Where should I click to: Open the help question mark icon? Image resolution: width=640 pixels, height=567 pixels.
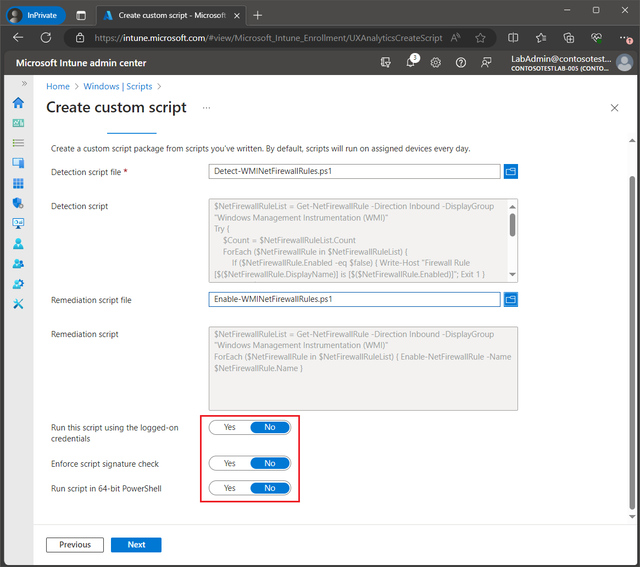pos(461,62)
